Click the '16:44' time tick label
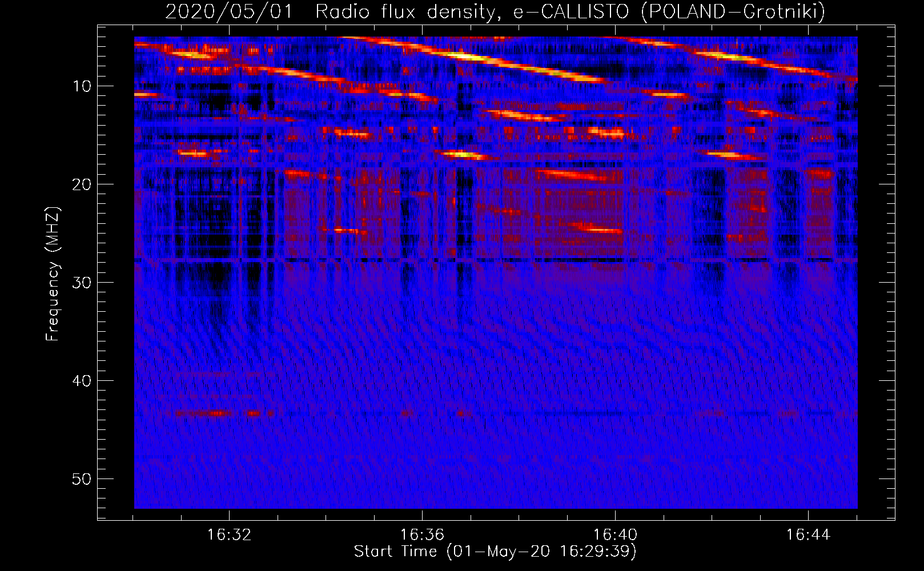 pos(808,535)
